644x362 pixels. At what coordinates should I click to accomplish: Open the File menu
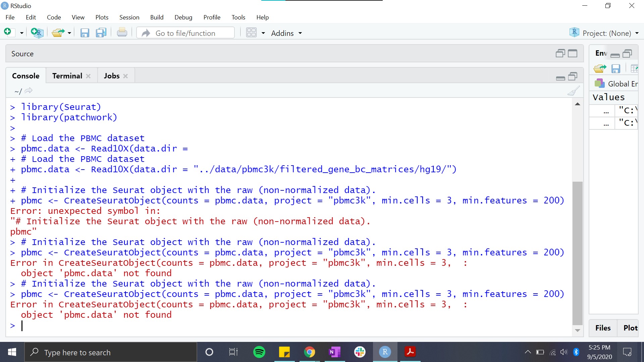point(10,17)
